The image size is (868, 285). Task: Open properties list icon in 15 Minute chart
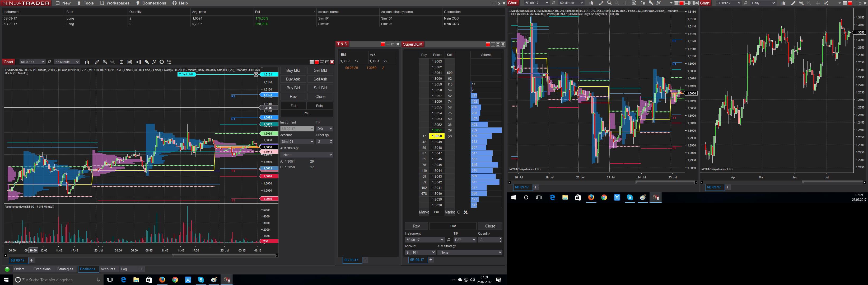(x=169, y=62)
